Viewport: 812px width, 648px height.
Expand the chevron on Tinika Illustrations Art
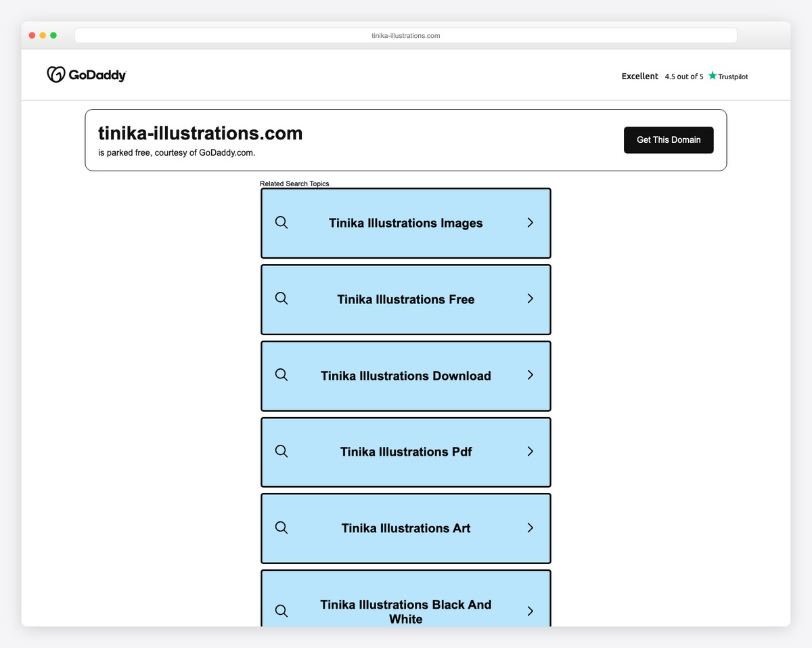tap(531, 528)
